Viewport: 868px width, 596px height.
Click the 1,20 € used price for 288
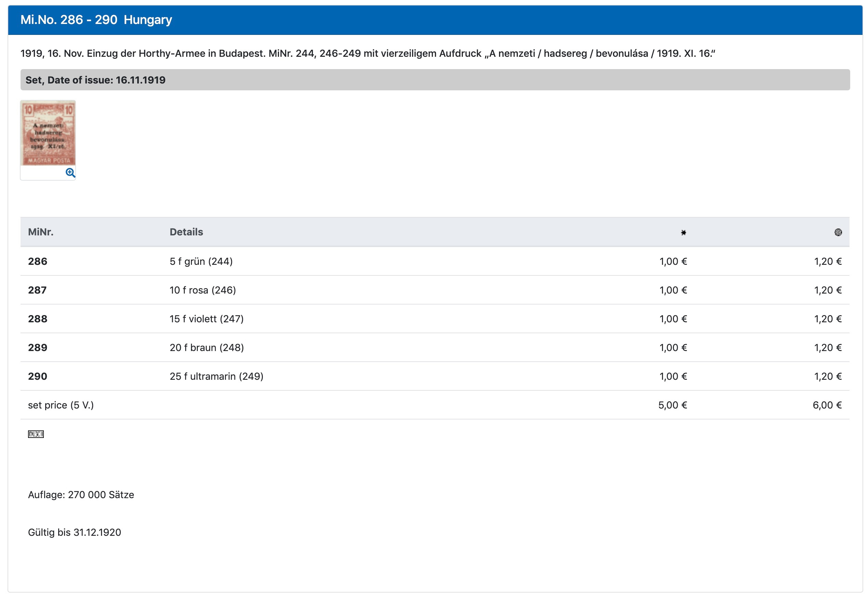[828, 319]
